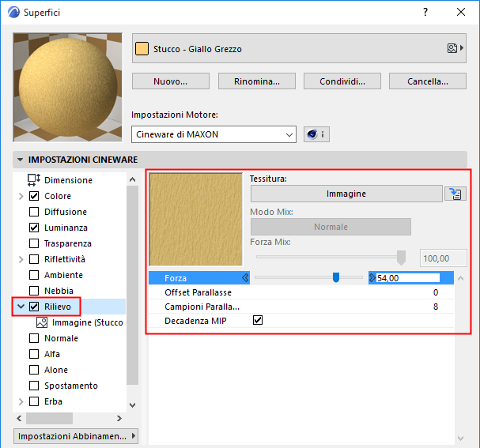Toggle the Decadenza MIP checkbox
The image size is (480, 448).
258,320
